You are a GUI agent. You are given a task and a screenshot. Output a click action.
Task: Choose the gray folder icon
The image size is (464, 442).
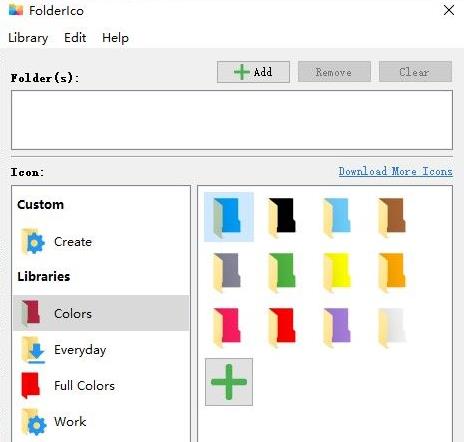(x=227, y=272)
